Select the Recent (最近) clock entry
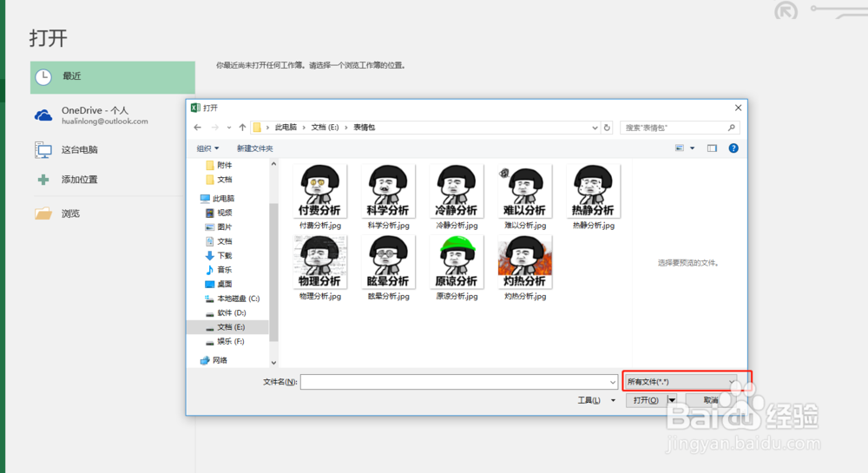 pos(112,77)
